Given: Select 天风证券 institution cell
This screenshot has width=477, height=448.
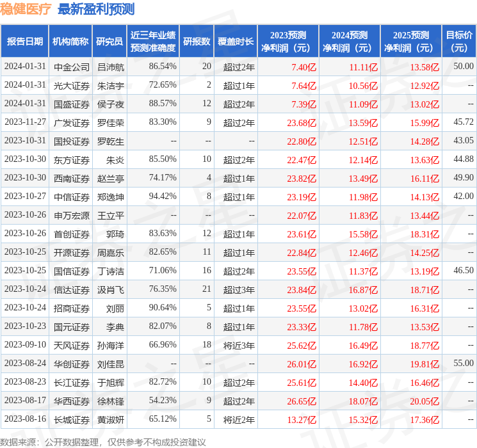Looking at the screenshot, I should pos(72,345).
